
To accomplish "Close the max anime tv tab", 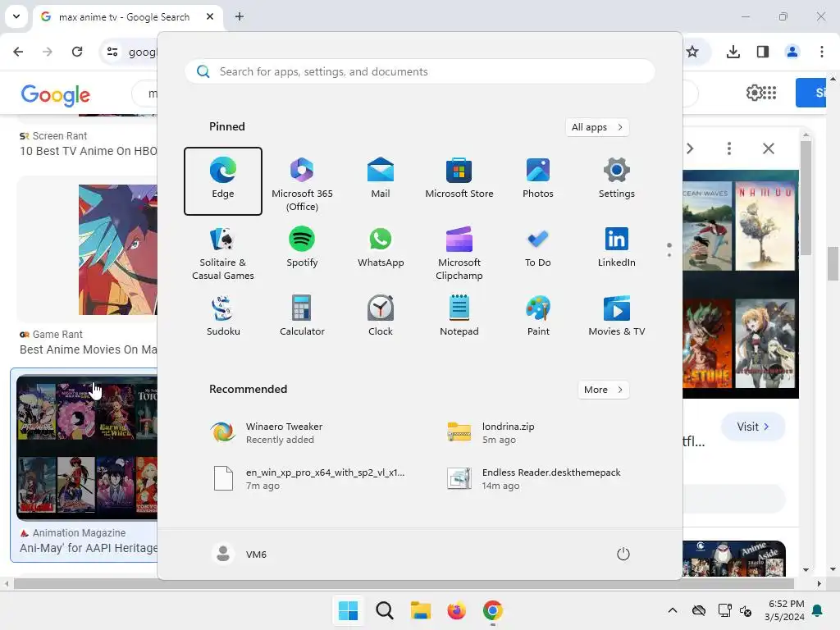I will (210, 16).
